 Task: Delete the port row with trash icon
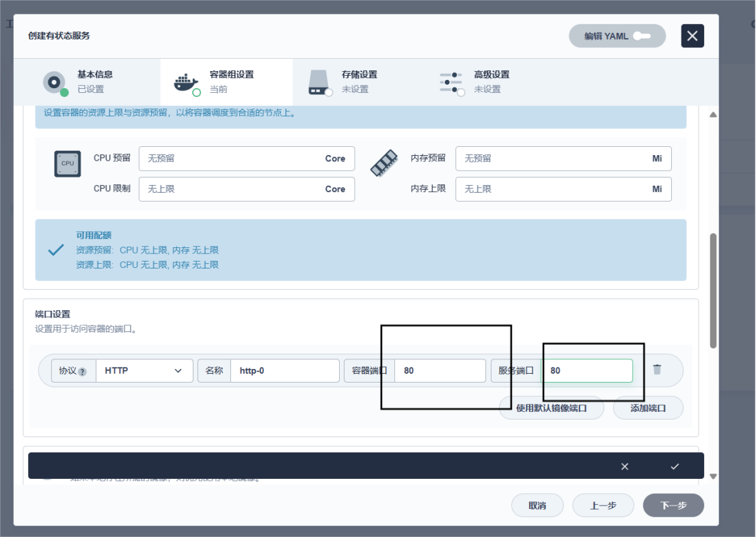[657, 370]
